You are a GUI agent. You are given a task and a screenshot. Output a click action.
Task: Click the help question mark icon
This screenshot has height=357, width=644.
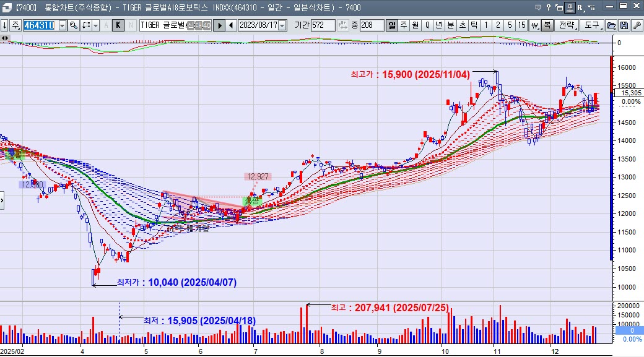coord(549,7)
